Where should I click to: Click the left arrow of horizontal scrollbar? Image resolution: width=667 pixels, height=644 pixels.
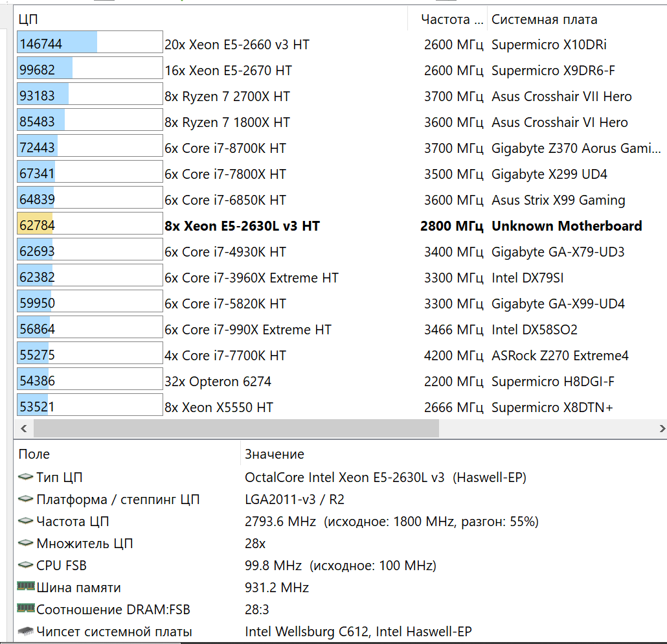[24, 429]
